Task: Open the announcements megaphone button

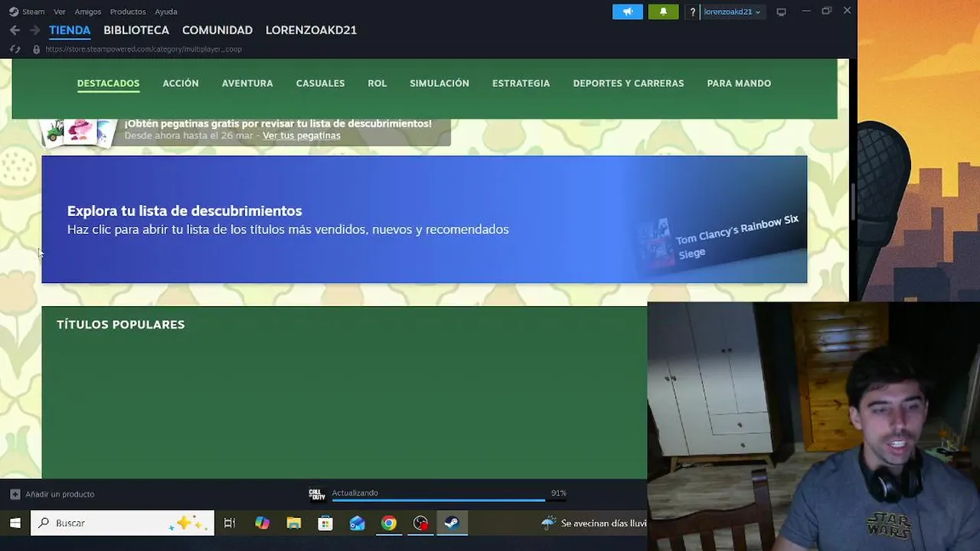Action: coord(628,11)
